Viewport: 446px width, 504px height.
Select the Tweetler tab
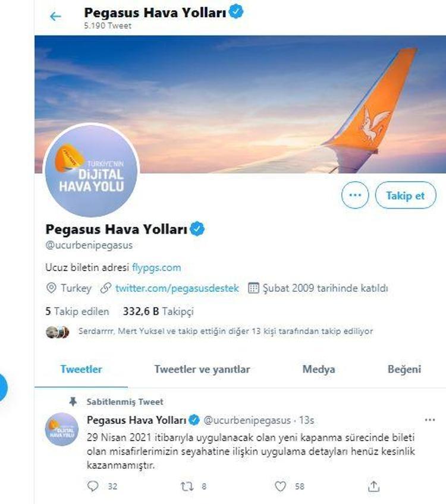coord(81,369)
